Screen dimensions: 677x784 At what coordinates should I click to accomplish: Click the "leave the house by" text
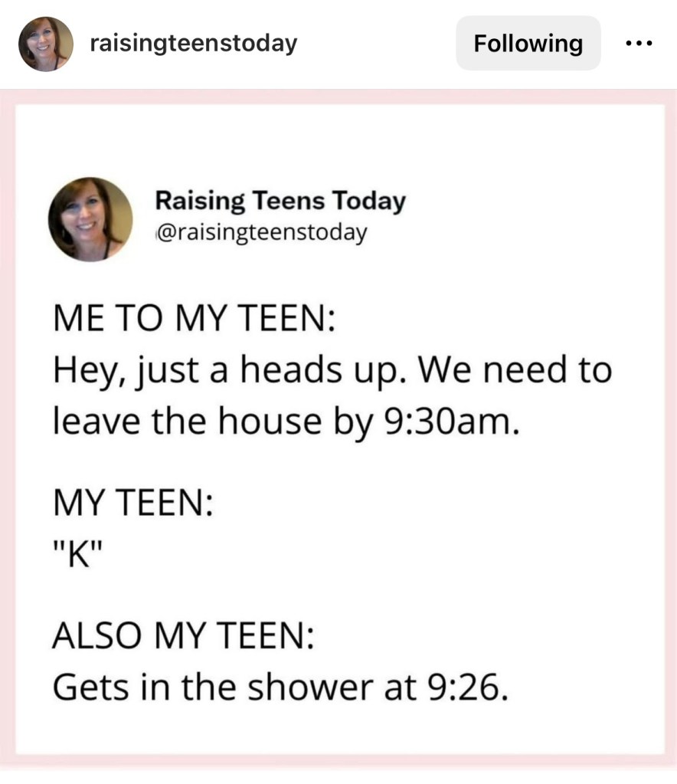coord(212,421)
